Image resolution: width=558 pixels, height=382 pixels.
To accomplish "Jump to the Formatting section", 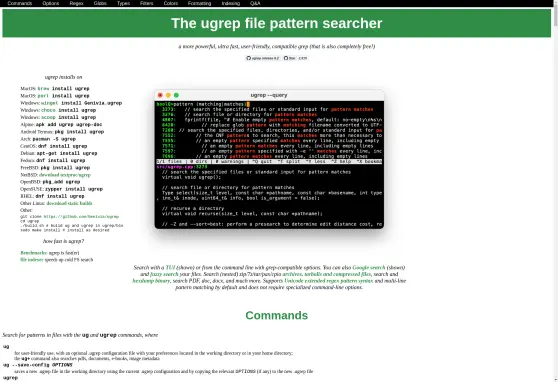I will (x=199, y=3).
